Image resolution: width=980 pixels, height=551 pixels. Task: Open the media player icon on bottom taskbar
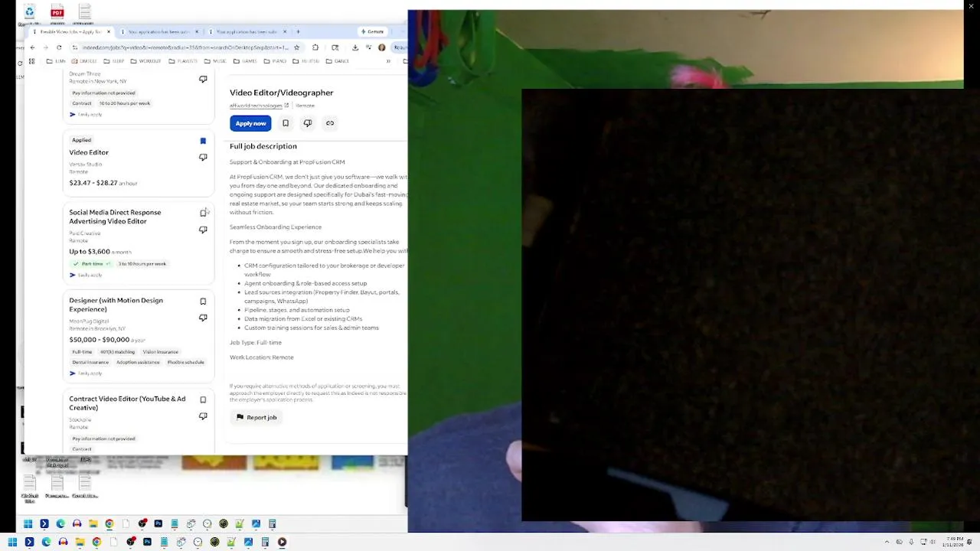pos(282,542)
